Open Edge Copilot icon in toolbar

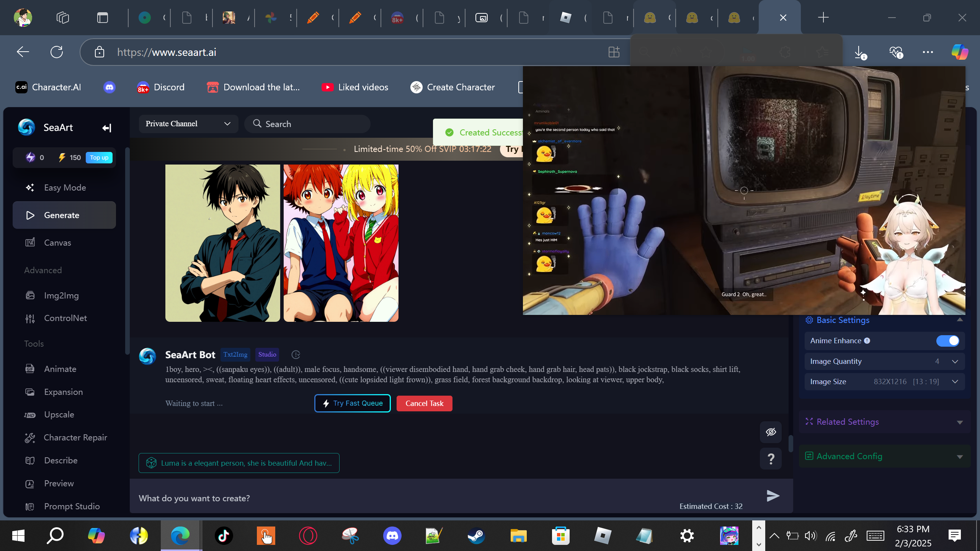[960, 52]
